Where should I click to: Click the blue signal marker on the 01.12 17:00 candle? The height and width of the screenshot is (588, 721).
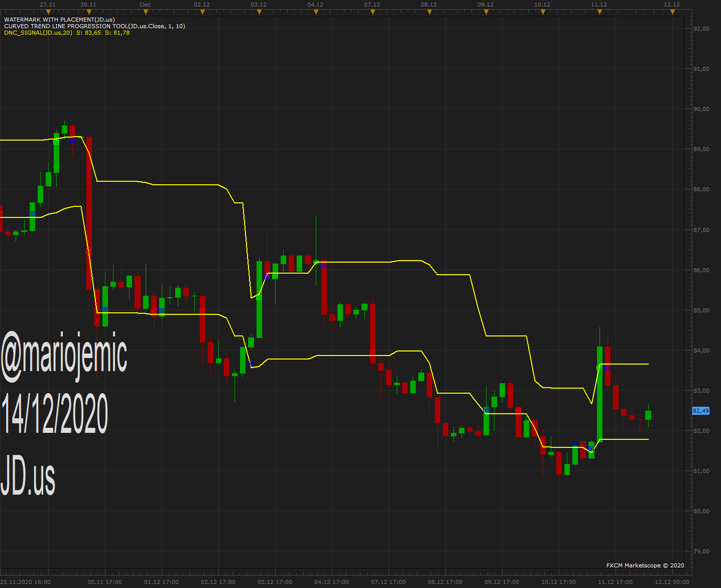point(162,311)
